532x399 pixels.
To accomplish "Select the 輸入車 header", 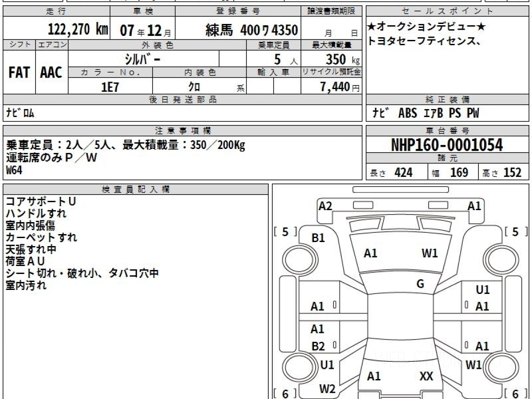I will tap(274, 72).
